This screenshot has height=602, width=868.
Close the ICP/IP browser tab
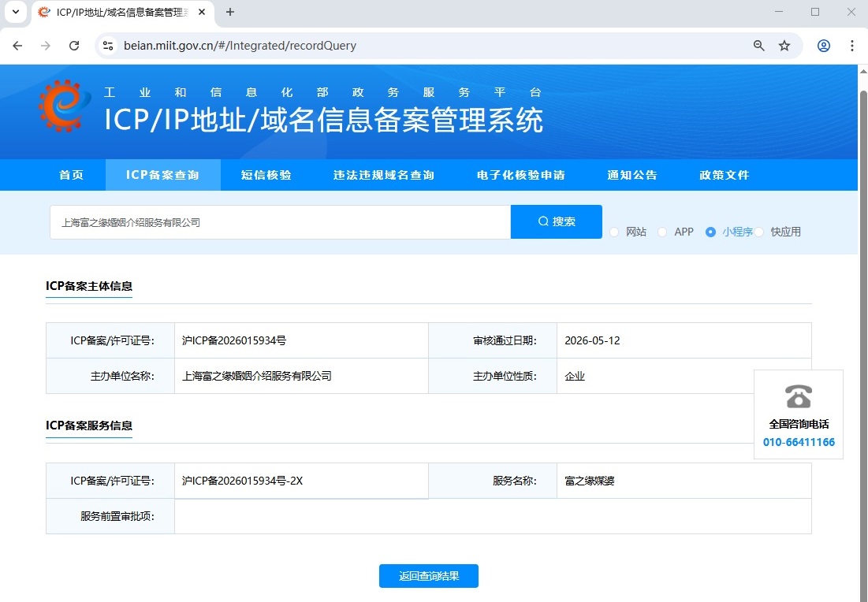tap(202, 12)
